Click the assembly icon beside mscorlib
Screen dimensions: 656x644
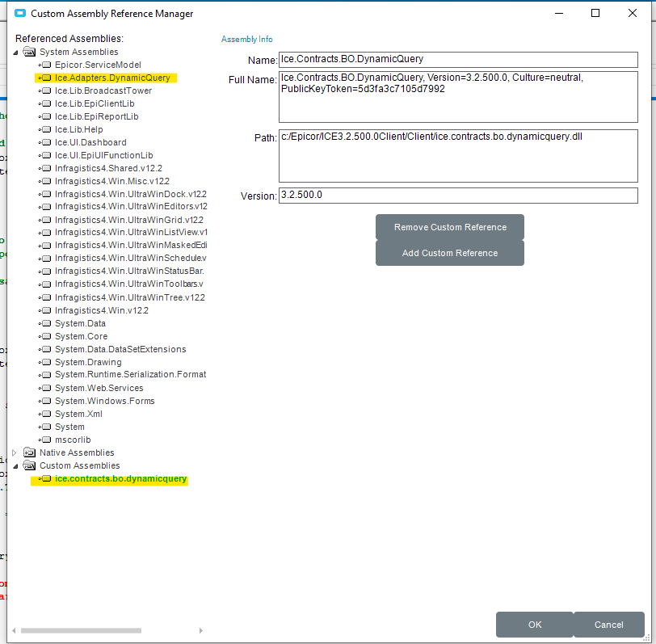[45, 440]
